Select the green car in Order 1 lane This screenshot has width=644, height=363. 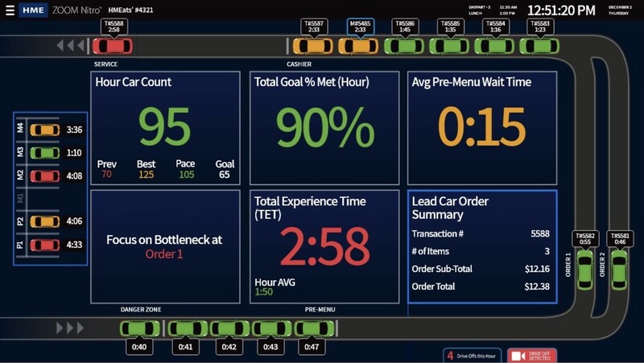click(x=585, y=269)
